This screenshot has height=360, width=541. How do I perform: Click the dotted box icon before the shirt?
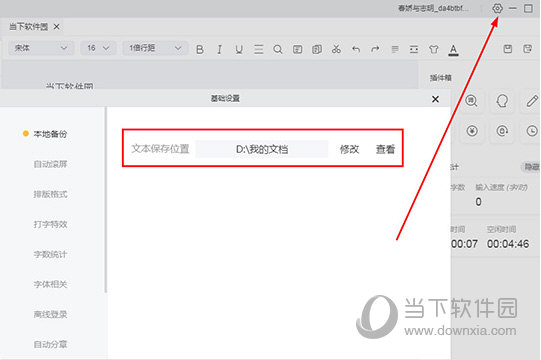[414, 49]
